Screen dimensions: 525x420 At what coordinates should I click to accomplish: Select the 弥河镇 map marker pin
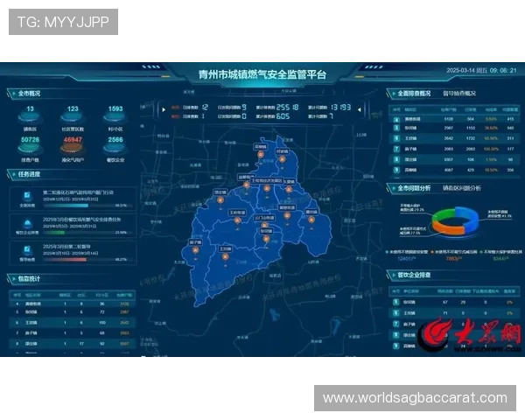click(x=266, y=239)
